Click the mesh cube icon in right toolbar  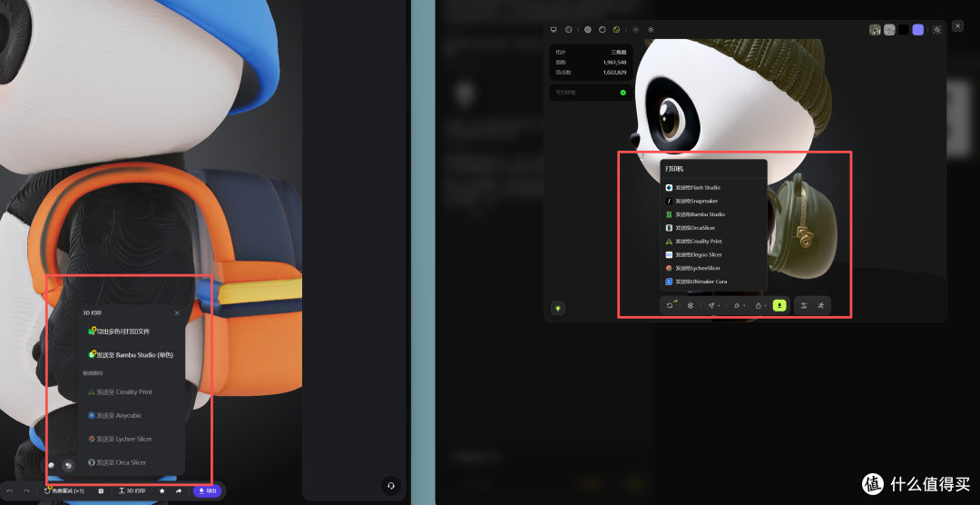point(691,305)
